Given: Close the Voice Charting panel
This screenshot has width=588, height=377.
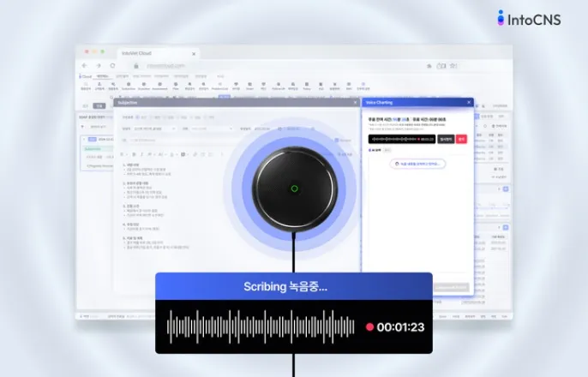Looking at the screenshot, I should click(469, 102).
